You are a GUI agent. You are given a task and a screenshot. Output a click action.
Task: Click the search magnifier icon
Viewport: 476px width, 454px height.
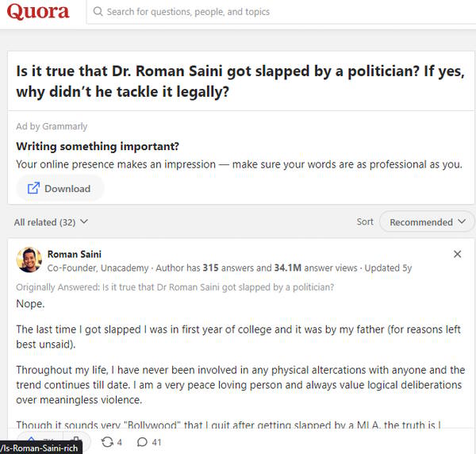click(x=98, y=12)
